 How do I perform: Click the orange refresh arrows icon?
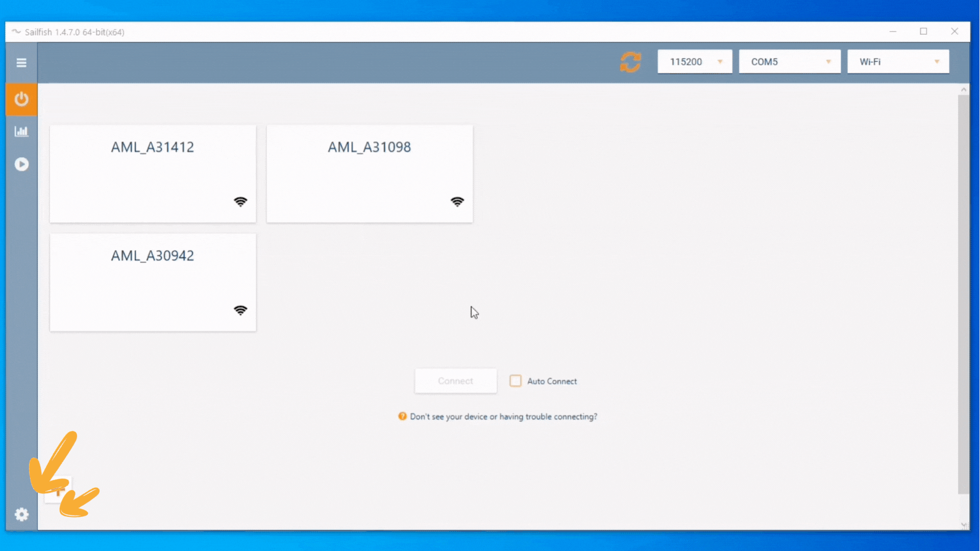(630, 62)
